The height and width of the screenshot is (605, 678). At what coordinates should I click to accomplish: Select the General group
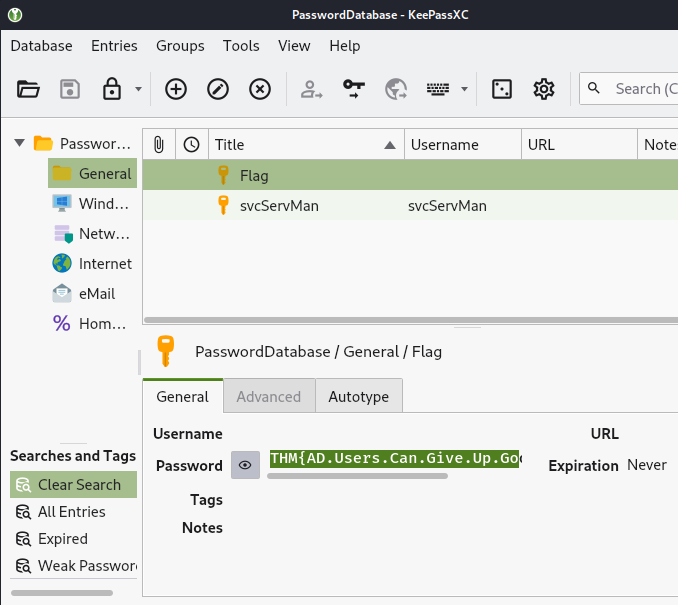(x=92, y=173)
